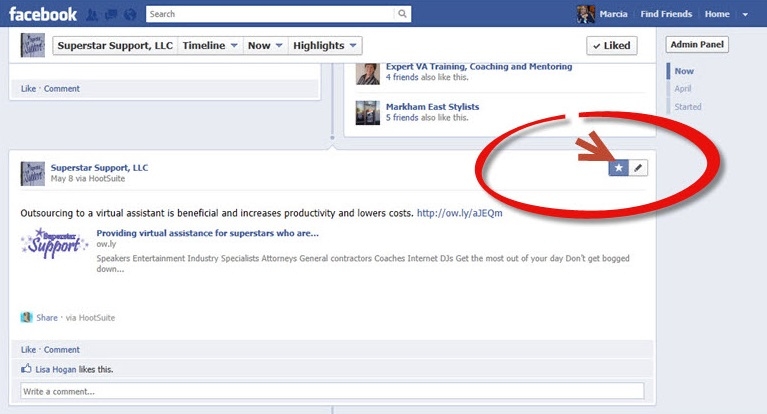Viewport: 767px width, 414px height.
Task: Toggle the Liked button
Action: coord(611,46)
